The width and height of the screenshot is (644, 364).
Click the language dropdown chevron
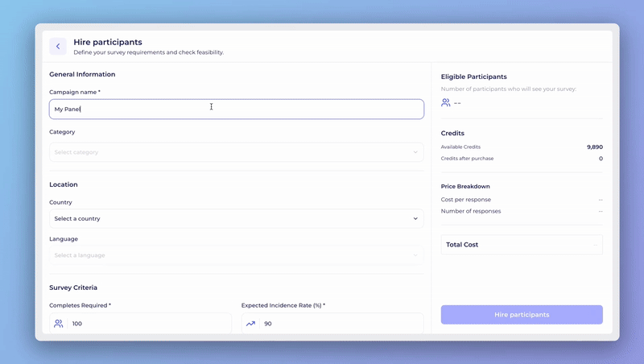(415, 255)
